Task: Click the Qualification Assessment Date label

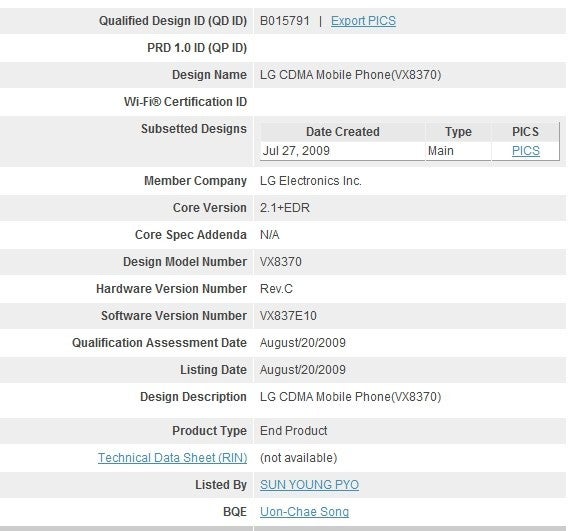Action: (159, 343)
